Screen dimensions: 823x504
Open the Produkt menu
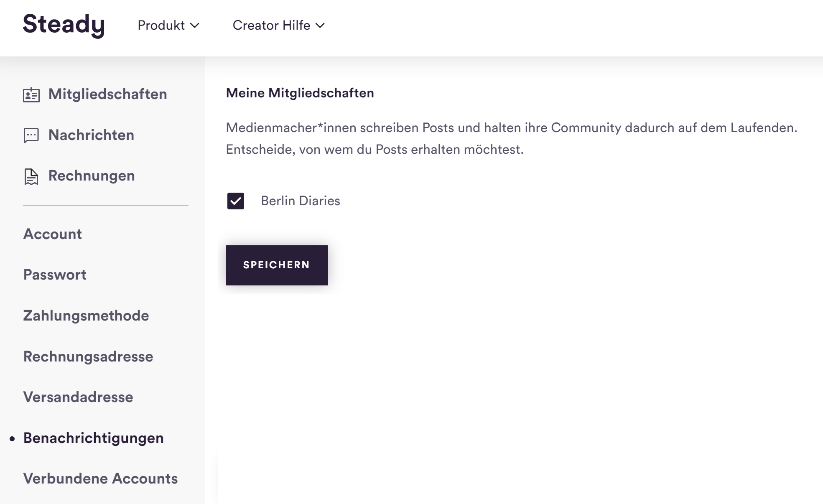(168, 25)
